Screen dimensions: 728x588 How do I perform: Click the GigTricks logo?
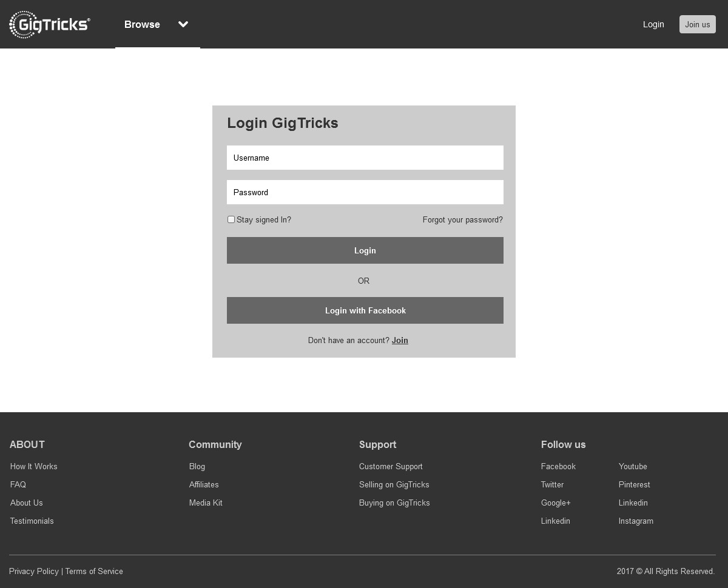[x=50, y=24]
